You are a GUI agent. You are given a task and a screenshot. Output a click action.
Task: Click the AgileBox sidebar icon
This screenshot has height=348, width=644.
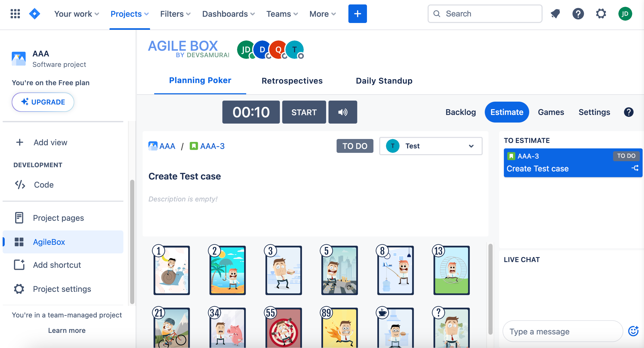coord(19,242)
